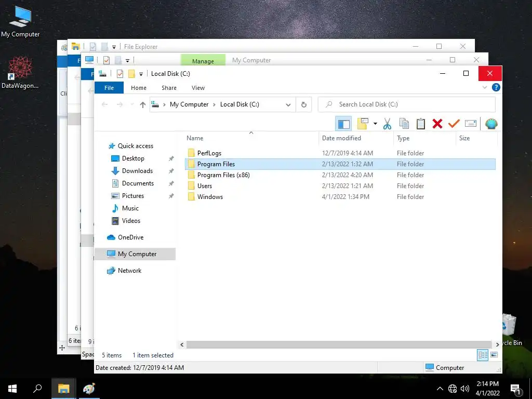Open the Home ribbon tab

click(138, 87)
